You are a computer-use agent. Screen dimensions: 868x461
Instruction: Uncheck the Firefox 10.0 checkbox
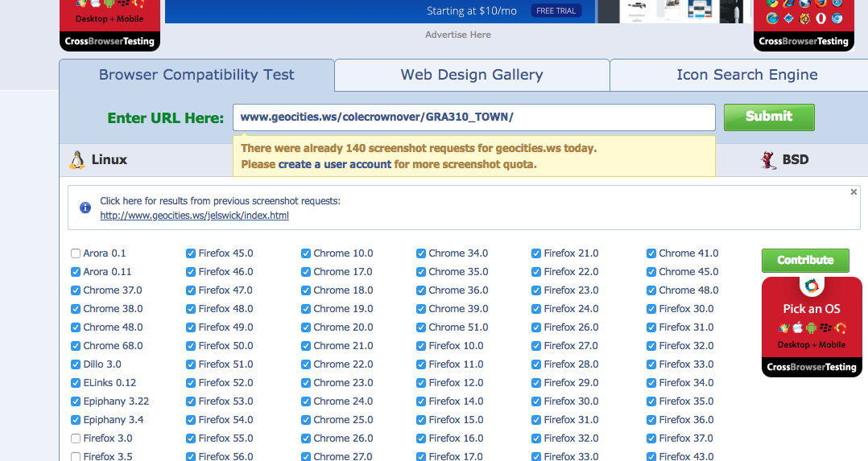click(x=420, y=346)
